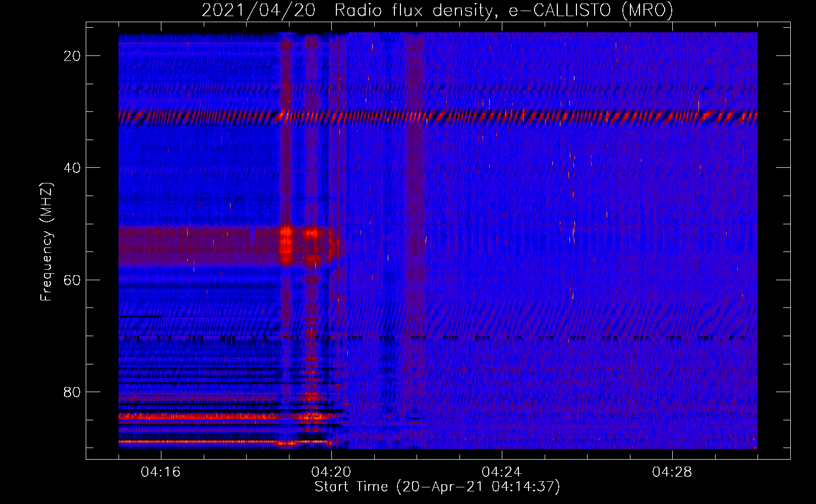Click the 'Frequency (MHZ)' axis label
This screenshot has width=816, height=504.
46,241
